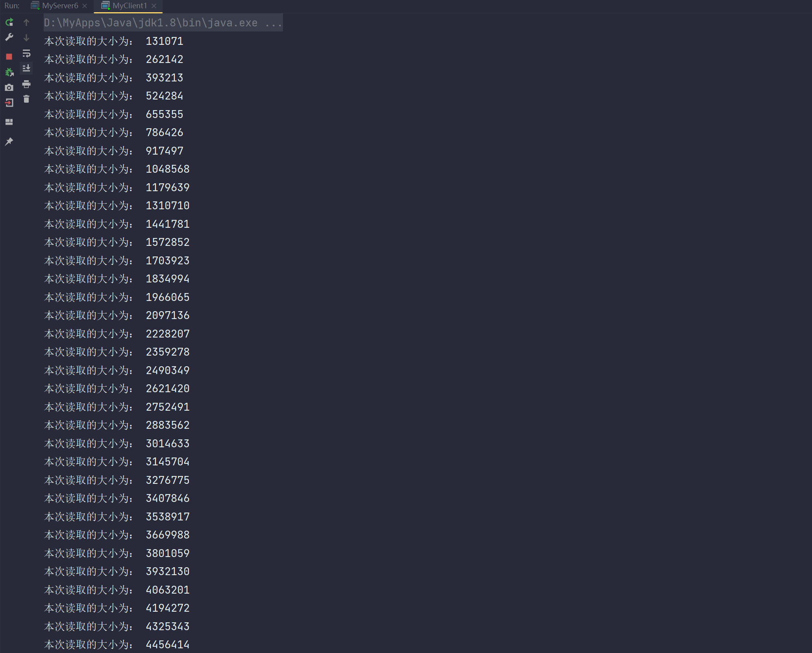Select the value 2883562

[x=168, y=425]
